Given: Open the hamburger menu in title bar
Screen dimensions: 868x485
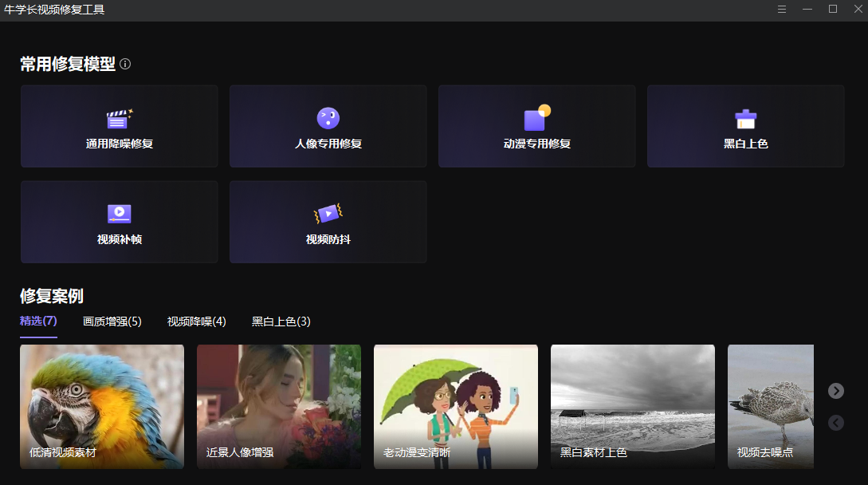Looking at the screenshot, I should 781,10.
